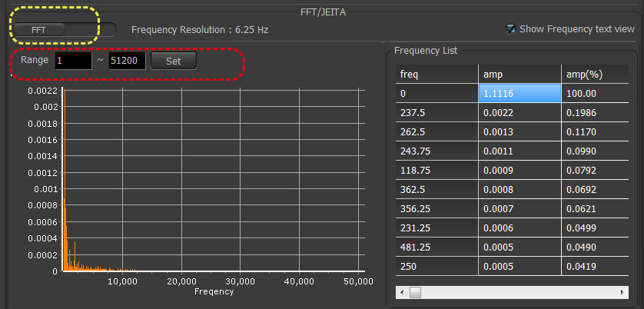Sort by the freq column header
644x309 pixels.
coord(437,73)
